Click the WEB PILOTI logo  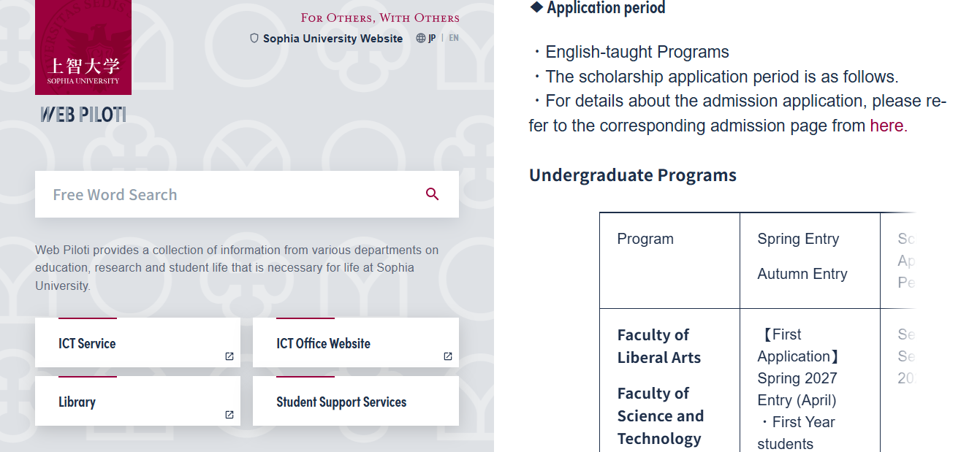coord(83,115)
